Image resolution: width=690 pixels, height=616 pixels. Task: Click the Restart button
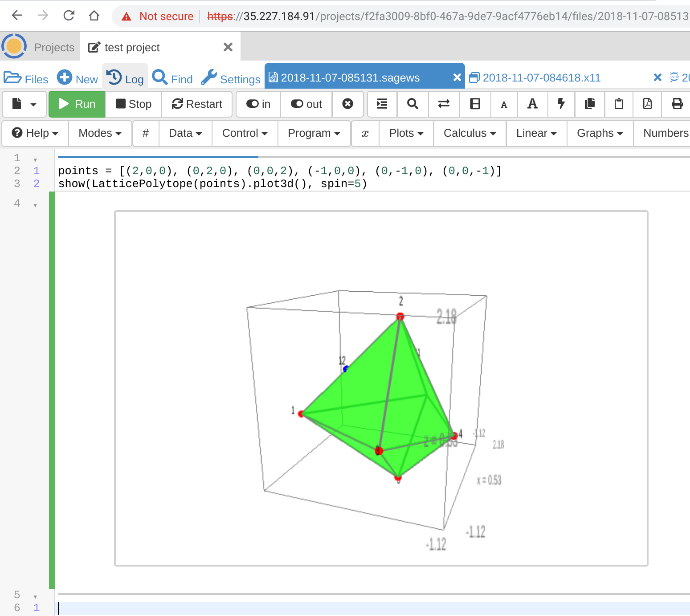[197, 104]
